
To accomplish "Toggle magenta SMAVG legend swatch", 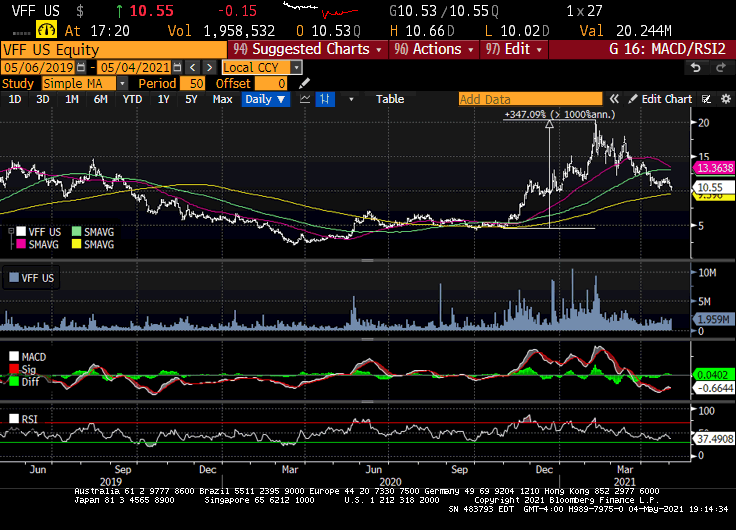I will click(x=21, y=245).
